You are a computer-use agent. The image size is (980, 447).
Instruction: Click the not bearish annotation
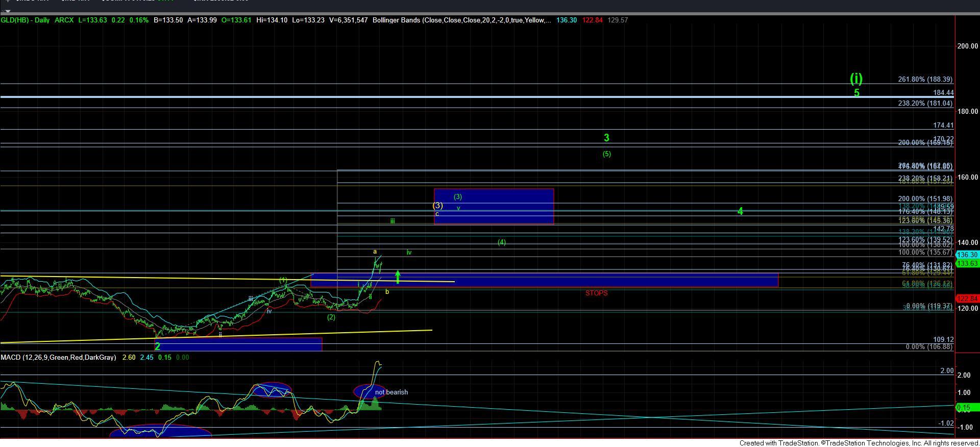click(391, 392)
